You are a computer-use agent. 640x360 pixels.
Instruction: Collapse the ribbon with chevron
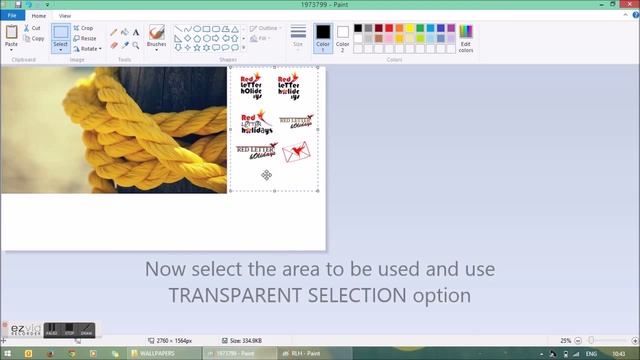coord(625,15)
